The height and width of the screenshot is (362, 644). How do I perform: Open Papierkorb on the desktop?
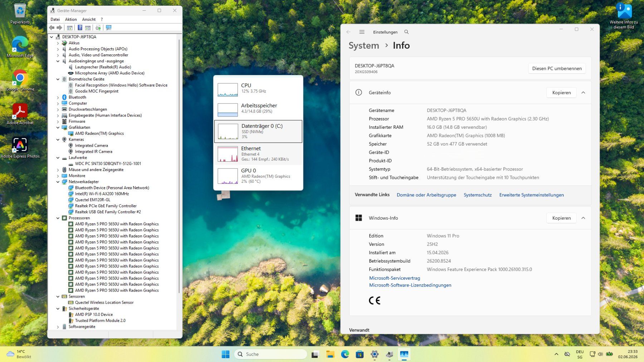(x=20, y=14)
